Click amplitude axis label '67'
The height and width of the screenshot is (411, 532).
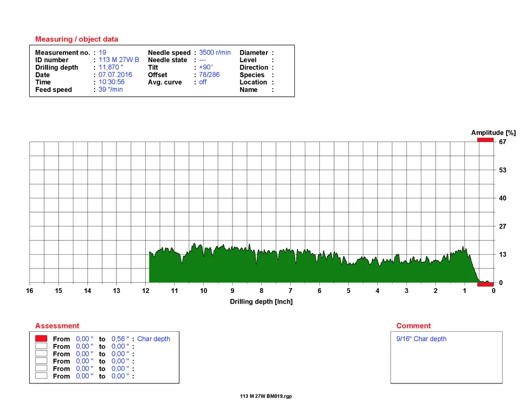503,142
